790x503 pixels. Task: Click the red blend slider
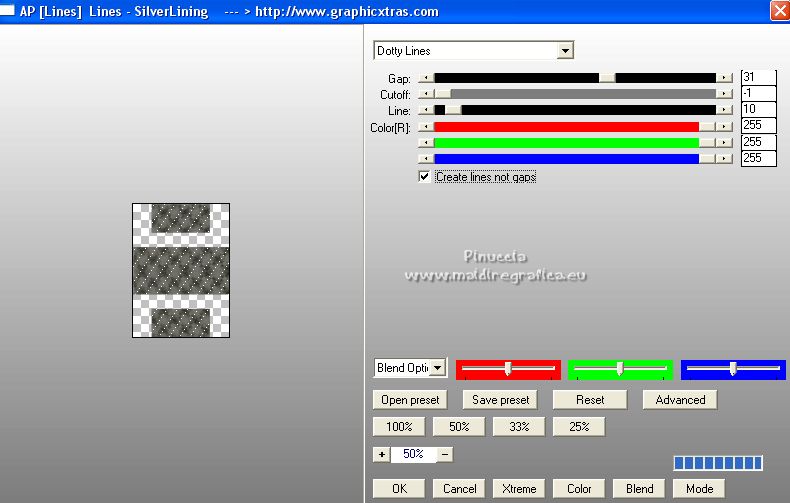(x=508, y=369)
